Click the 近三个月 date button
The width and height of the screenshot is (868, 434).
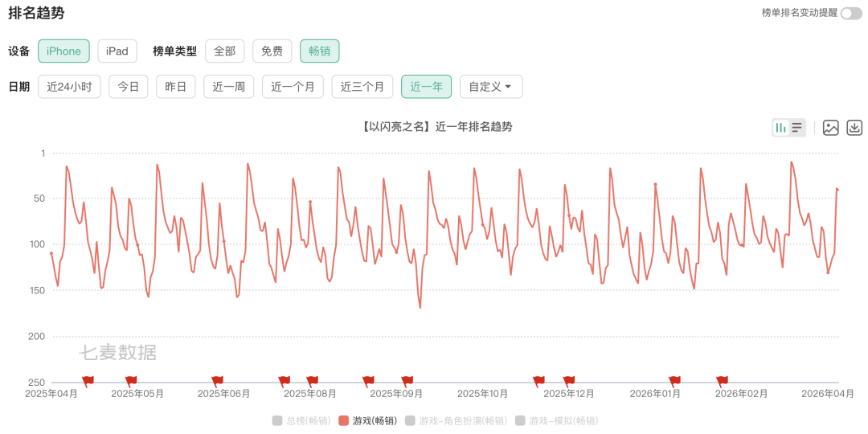click(x=362, y=87)
